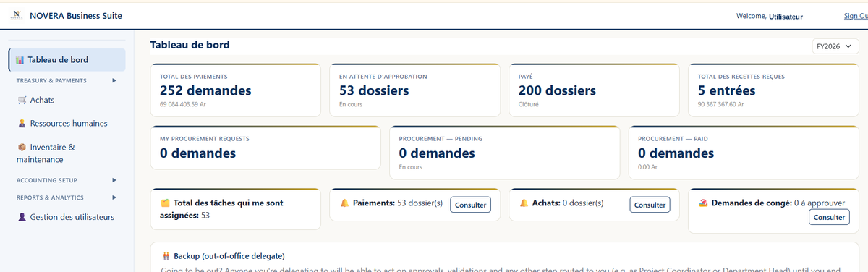Click Consulter button for Demandes de congé

click(829, 217)
